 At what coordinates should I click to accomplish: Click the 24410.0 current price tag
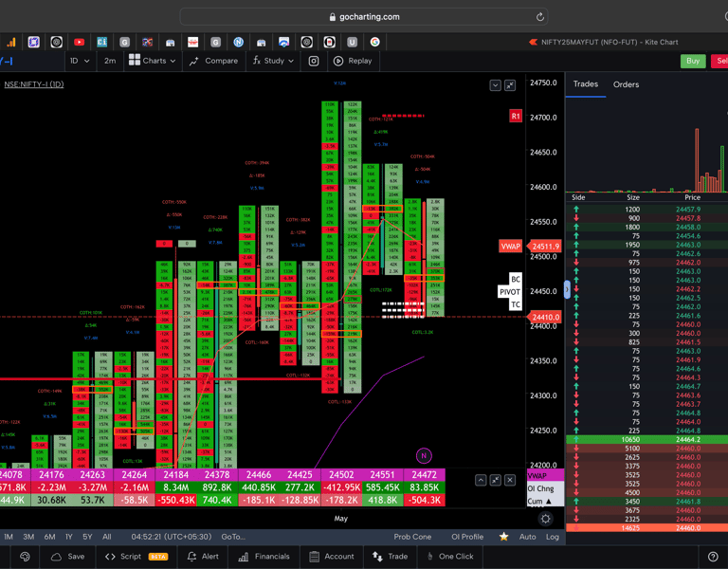[x=546, y=318]
